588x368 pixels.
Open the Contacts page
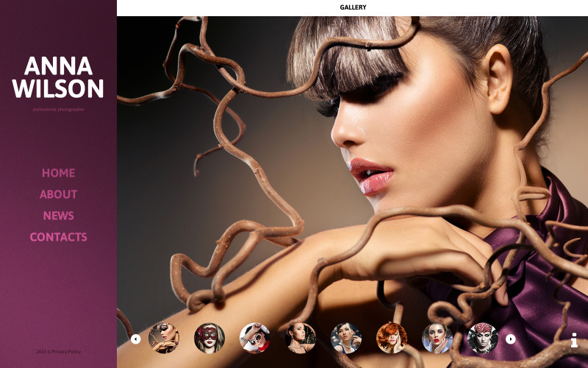pos(58,237)
